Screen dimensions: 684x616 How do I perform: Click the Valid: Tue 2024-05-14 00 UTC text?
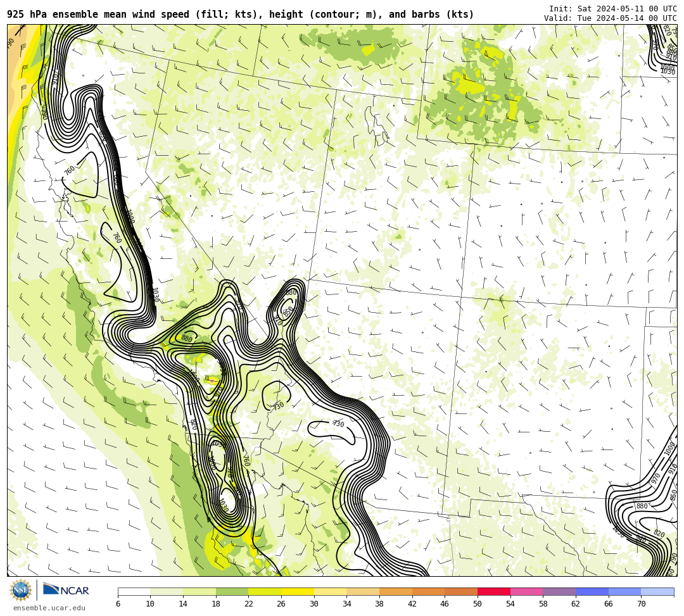pos(611,18)
